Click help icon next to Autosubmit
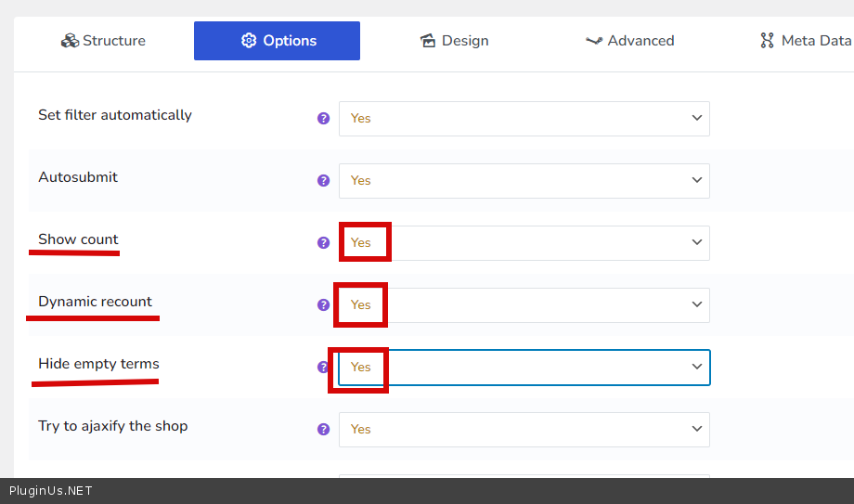 coord(323,181)
